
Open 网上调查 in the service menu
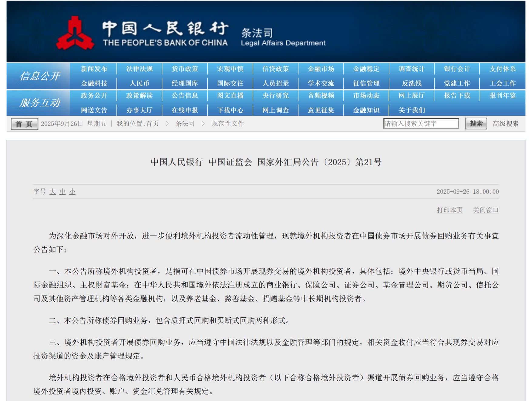click(x=275, y=110)
